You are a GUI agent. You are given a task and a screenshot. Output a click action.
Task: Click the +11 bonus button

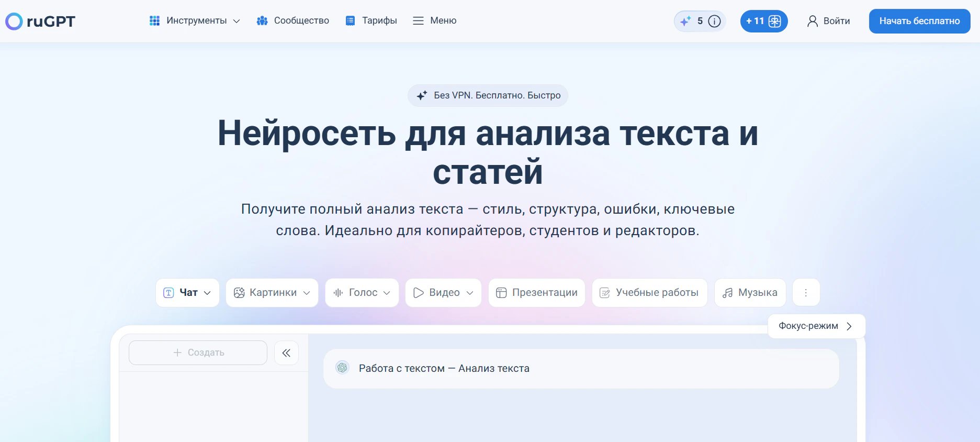click(764, 21)
